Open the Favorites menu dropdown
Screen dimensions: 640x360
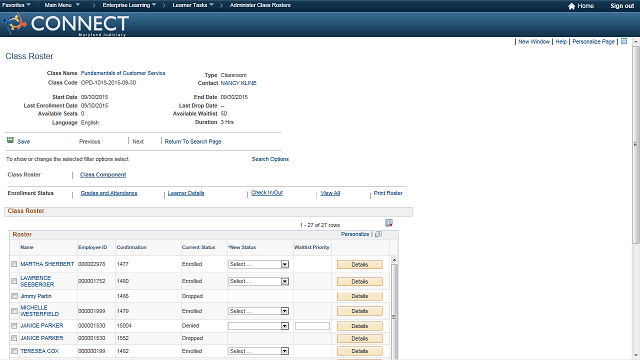click(16, 5)
